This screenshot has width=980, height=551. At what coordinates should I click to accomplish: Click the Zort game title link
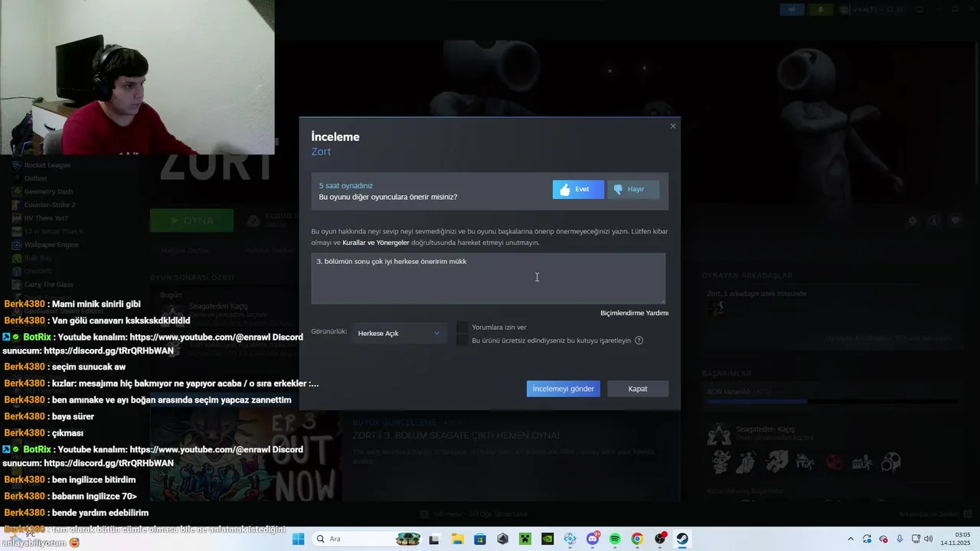coord(322,152)
